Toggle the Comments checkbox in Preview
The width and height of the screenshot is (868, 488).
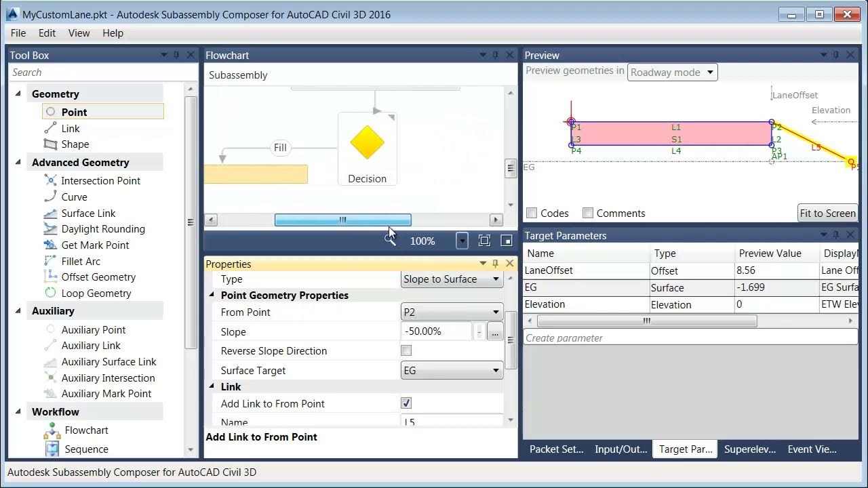pos(588,213)
